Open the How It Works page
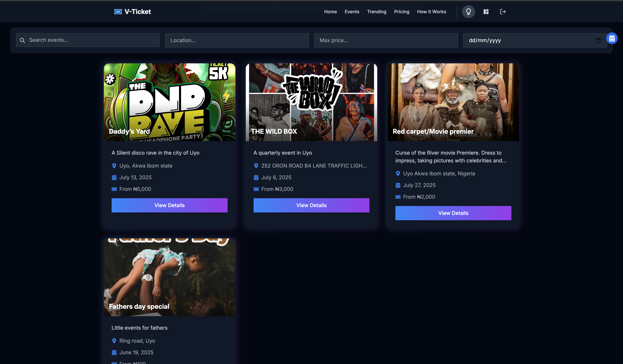 [x=431, y=12]
